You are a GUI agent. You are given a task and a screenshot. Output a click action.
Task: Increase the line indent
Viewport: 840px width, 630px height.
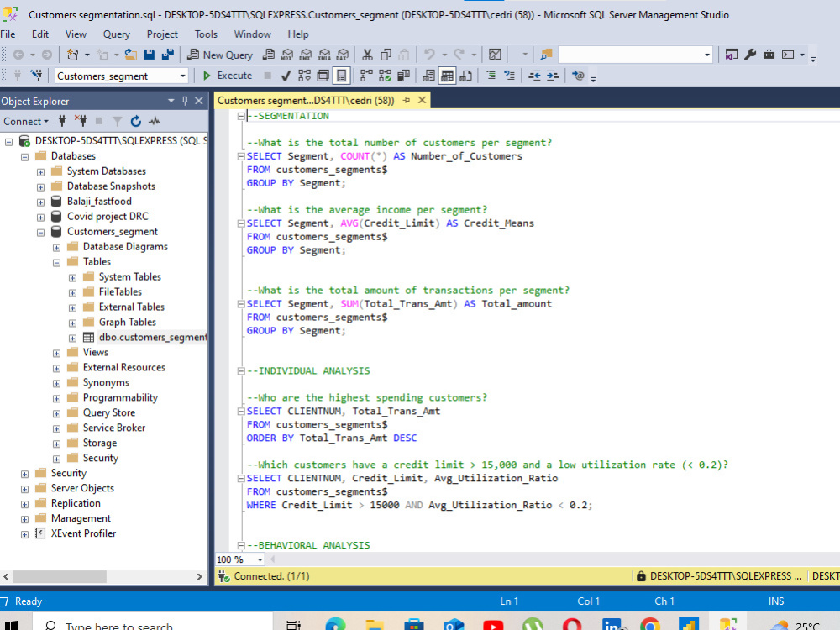(x=553, y=76)
